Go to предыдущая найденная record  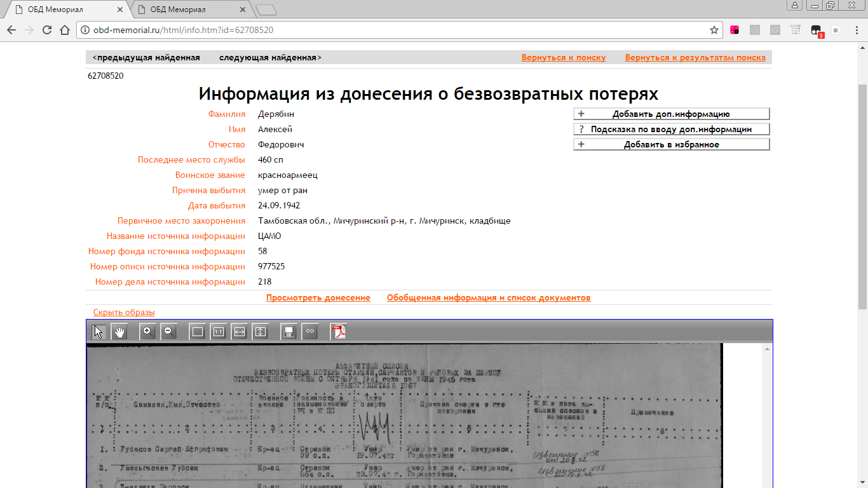tap(146, 58)
